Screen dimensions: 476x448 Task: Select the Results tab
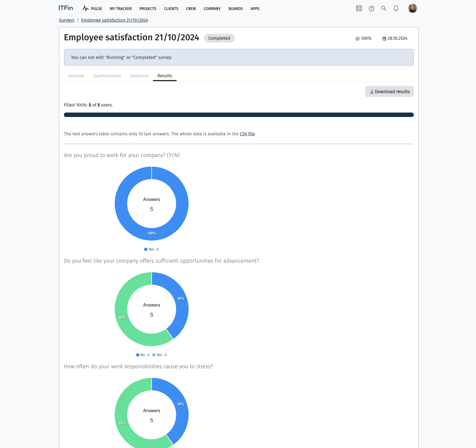[165, 76]
